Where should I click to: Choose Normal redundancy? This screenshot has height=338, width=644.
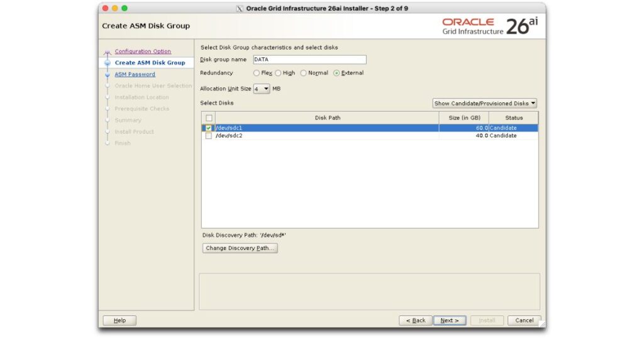pos(303,73)
